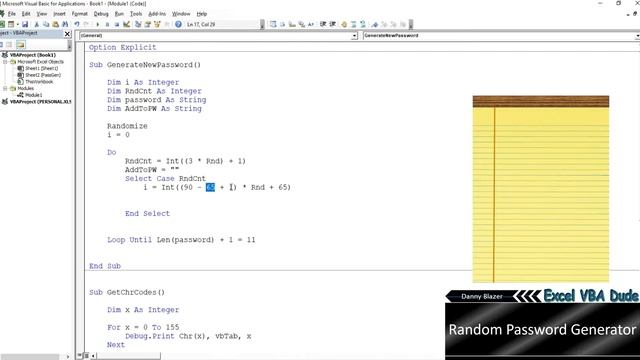
Task: Open the Insert menu
Action: coord(59,14)
